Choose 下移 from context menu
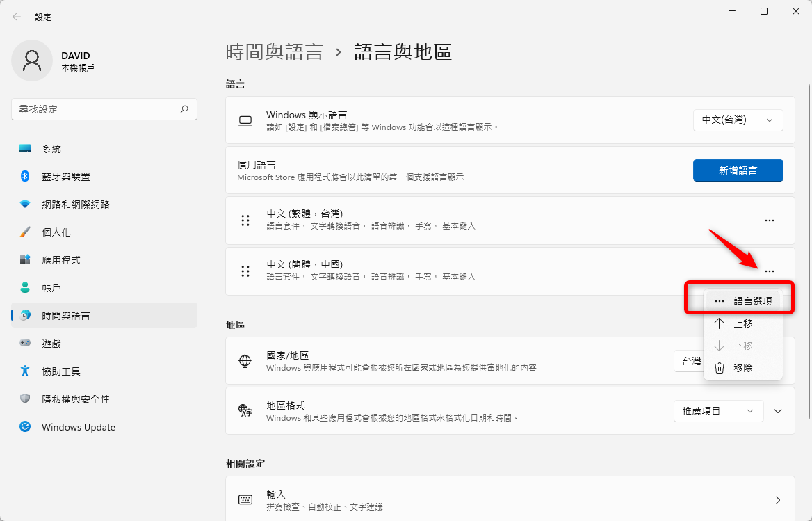The image size is (812, 521). click(x=743, y=346)
